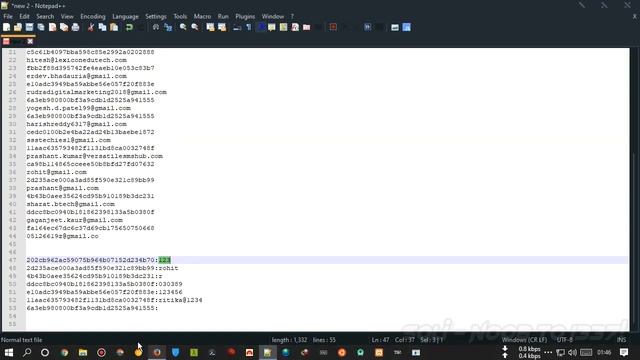Open Folder as Workspace toolbar icon
The image size is (640, 360).
pyautogui.click(x=307, y=27)
